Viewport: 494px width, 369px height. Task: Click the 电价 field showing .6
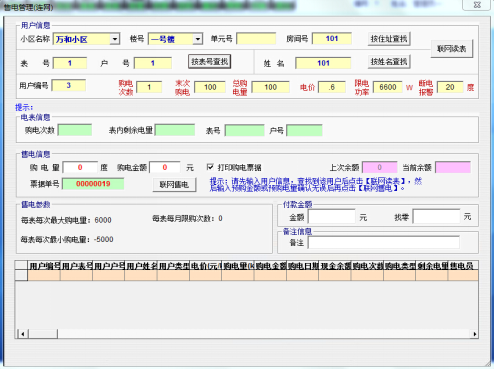click(x=331, y=87)
